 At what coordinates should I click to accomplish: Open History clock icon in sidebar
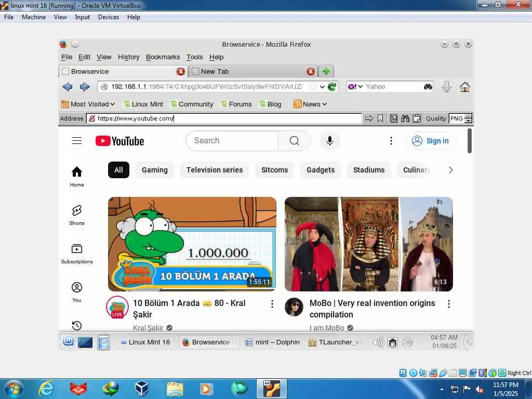tap(77, 326)
